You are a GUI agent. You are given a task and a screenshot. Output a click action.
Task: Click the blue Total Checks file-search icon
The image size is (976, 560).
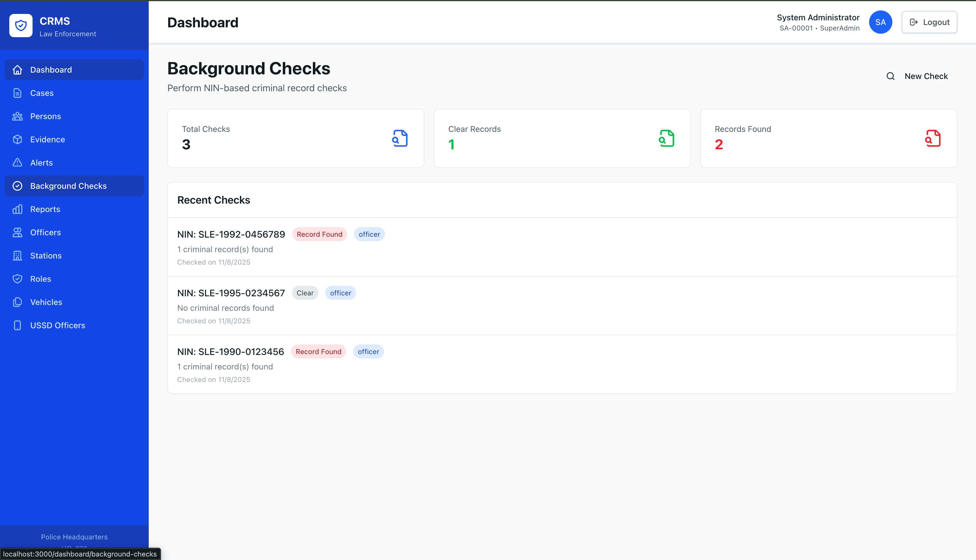pos(400,138)
